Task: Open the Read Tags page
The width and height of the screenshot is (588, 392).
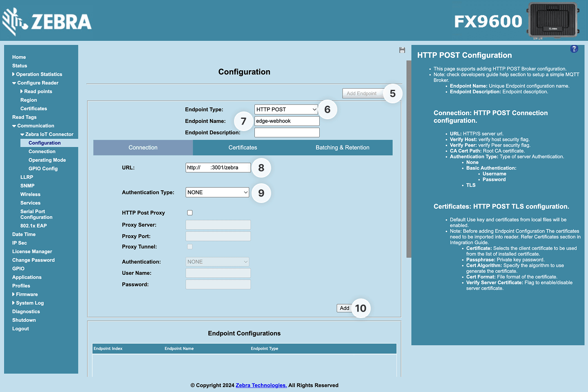Action: [24, 117]
